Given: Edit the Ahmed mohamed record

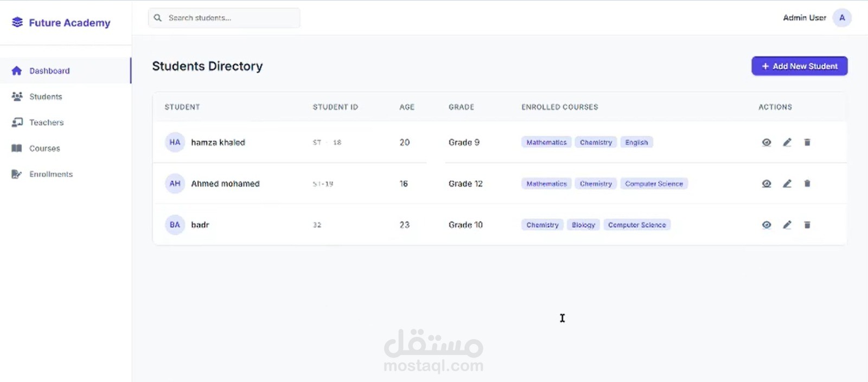Looking at the screenshot, I should click(787, 183).
